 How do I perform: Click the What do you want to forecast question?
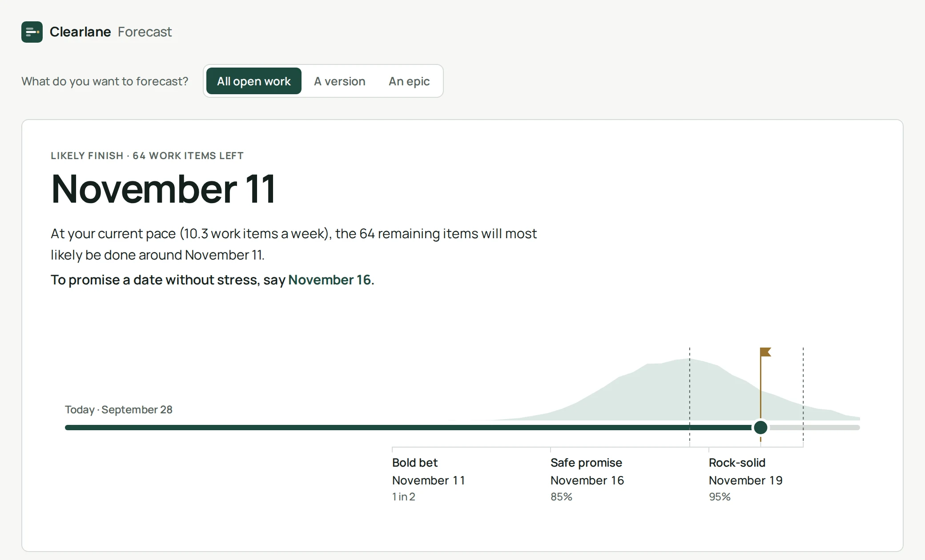[x=105, y=81]
